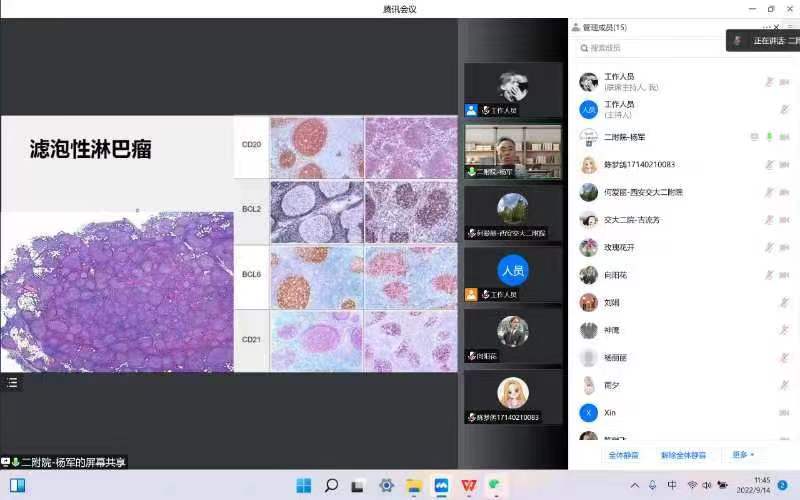
Task: Select 二附院-杨军 video thumbnail
Action: pyautogui.click(x=512, y=151)
